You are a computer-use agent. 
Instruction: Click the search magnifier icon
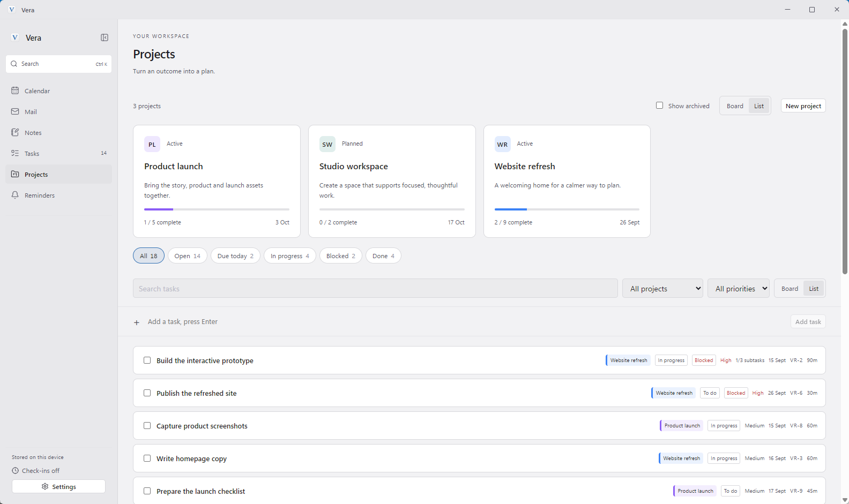[x=14, y=64]
